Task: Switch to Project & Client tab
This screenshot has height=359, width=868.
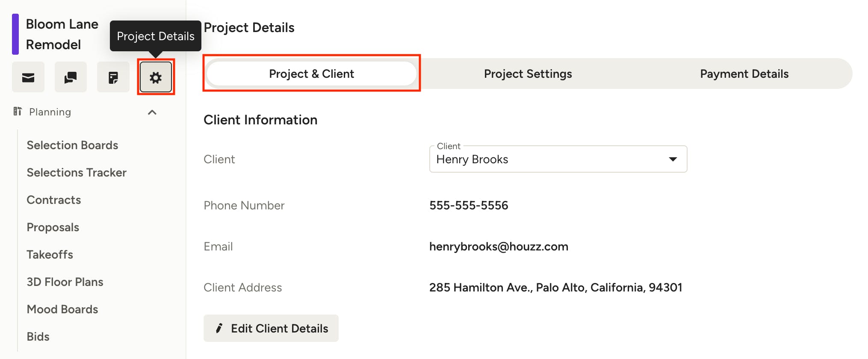Action: click(311, 74)
